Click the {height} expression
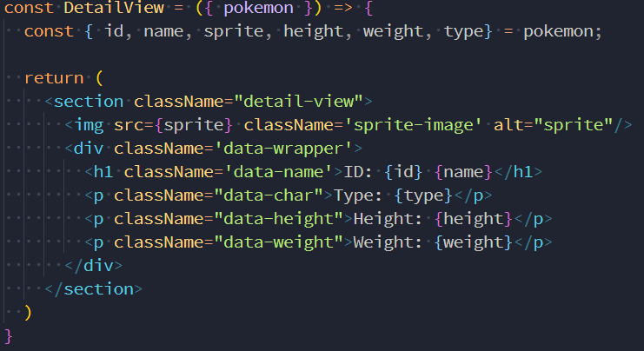Image resolution: width=644 pixels, height=351 pixels. point(473,219)
